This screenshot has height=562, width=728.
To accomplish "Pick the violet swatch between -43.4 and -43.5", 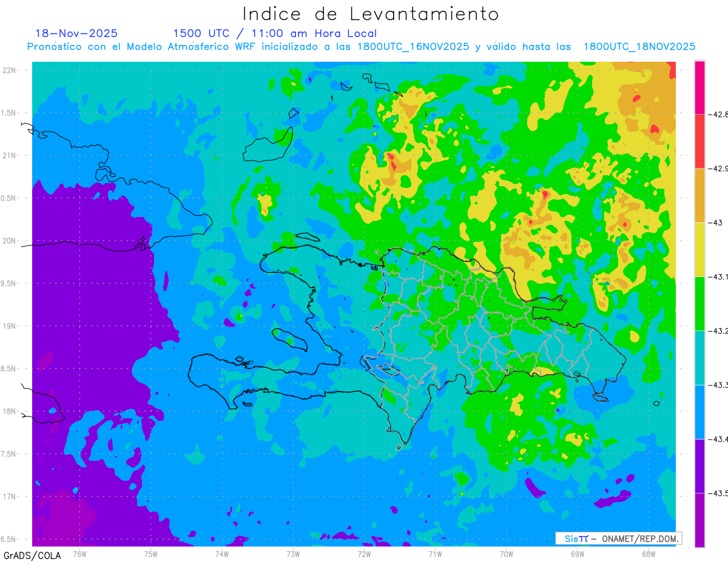I will pos(699,466).
